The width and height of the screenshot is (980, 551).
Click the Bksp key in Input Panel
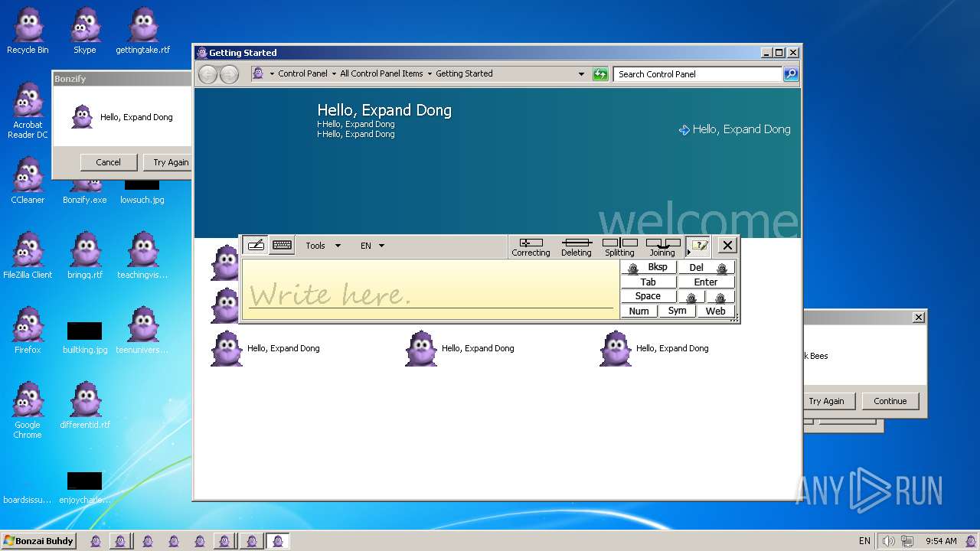648,267
